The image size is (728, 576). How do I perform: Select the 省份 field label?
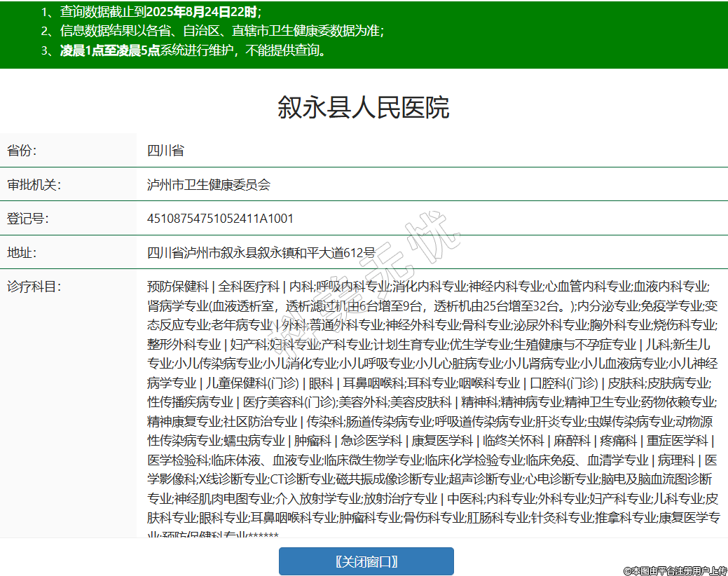tap(22, 151)
